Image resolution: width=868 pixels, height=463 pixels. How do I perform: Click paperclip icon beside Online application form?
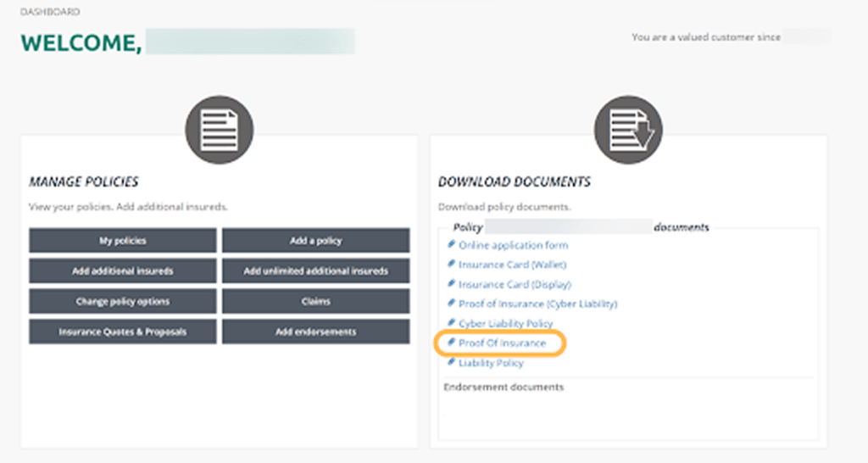[452, 244]
